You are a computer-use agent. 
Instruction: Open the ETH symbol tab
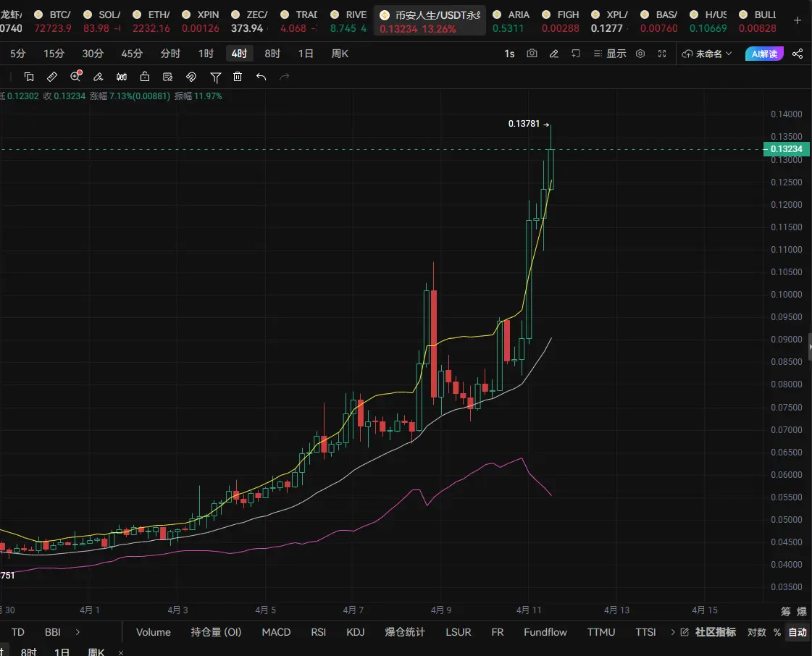[151, 21]
